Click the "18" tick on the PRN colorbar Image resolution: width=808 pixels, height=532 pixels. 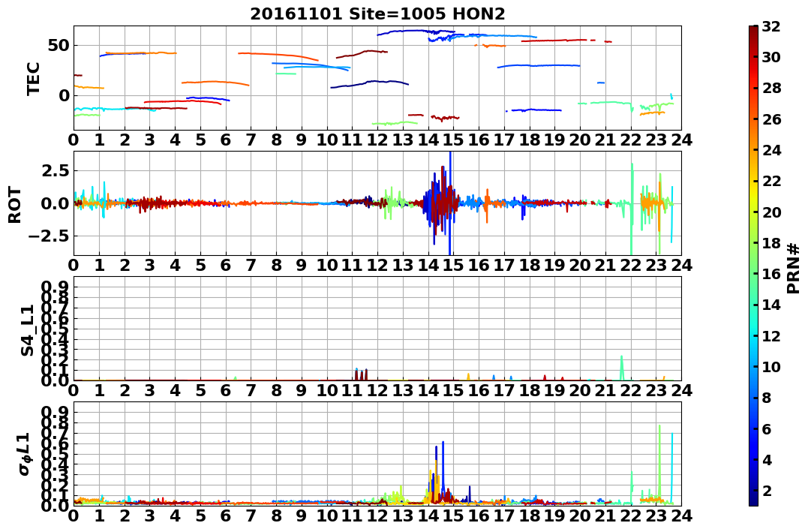click(770, 243)
